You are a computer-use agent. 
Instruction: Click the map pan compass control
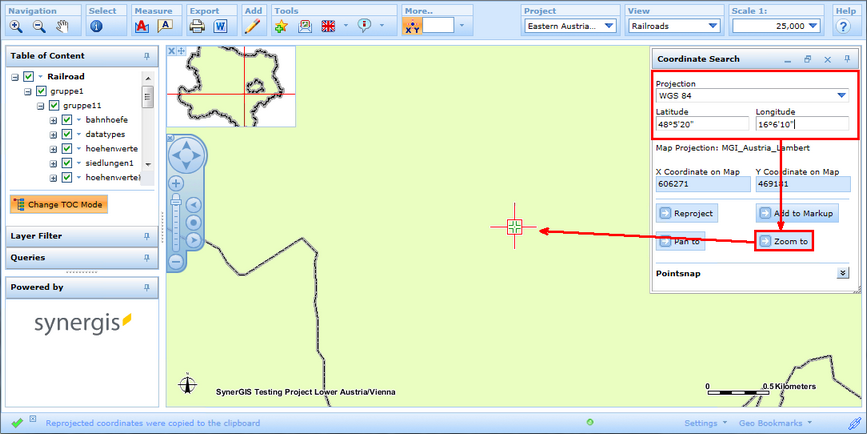(x=186, y=155)
